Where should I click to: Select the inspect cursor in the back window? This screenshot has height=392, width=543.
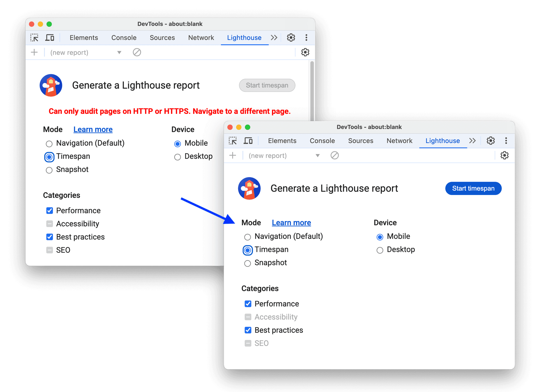point(34,37)
